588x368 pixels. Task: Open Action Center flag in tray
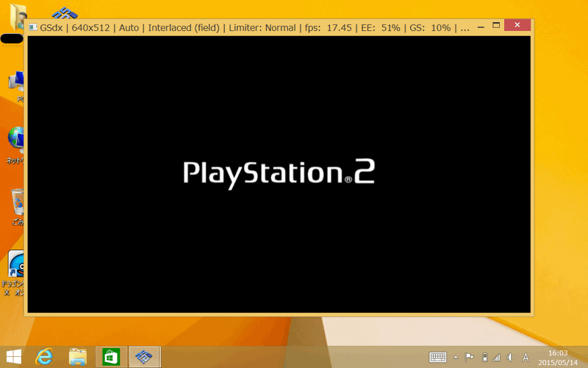pos(470,357)
